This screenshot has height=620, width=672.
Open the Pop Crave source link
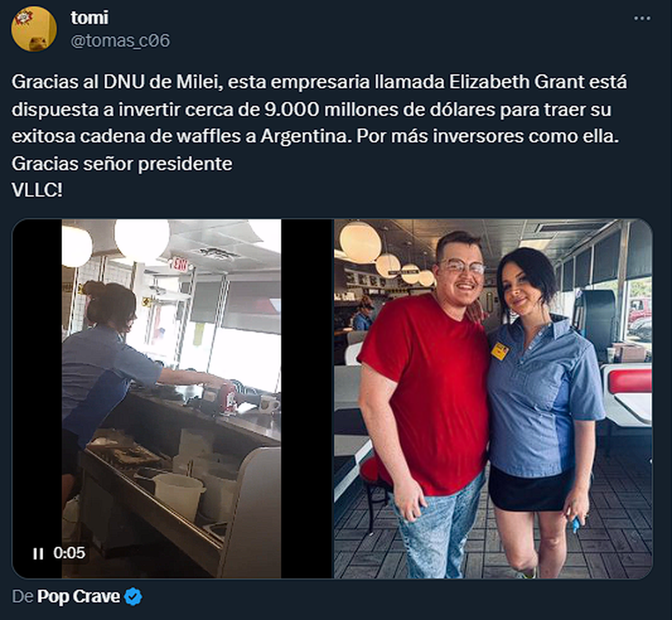pyautogui.click(x=78, y=596)
